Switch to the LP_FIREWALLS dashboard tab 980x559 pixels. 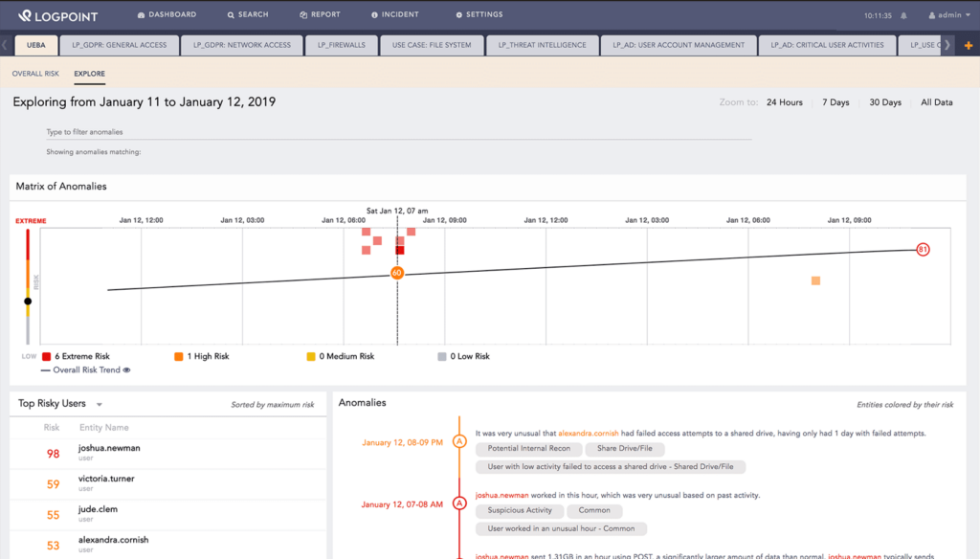pyautogui.click(x=341, y=44)
